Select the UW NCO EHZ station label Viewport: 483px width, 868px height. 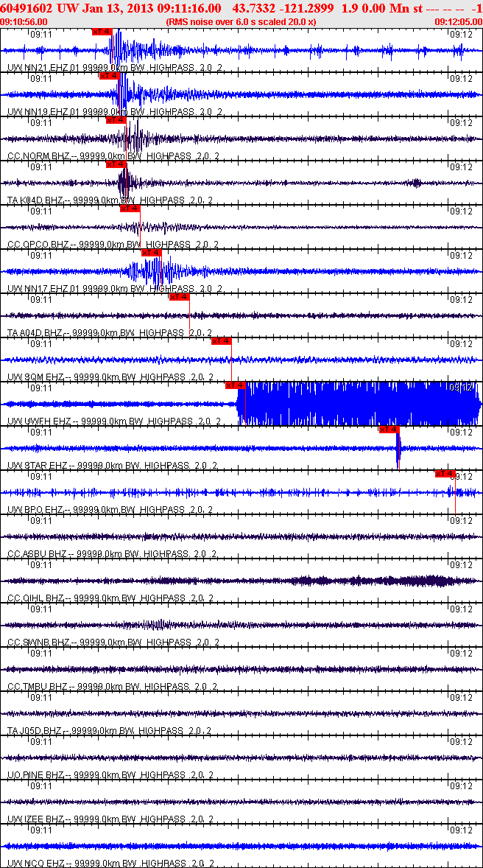(x=110, y=864)
